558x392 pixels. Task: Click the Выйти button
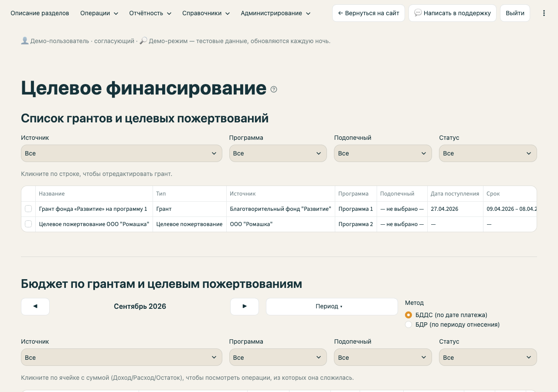coord(515,13)
